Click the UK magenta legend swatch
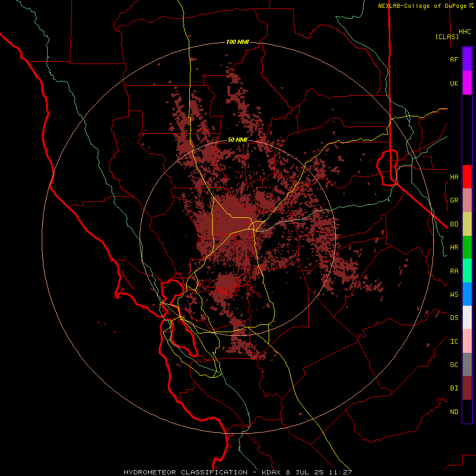Screen dimensions: 476x476 (467, 83)
